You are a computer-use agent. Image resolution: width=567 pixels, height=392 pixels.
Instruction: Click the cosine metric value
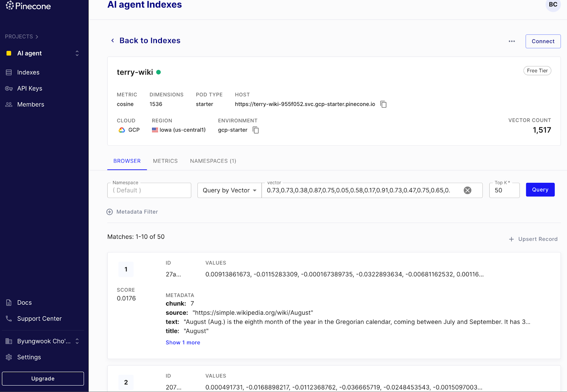pos(125,104)
